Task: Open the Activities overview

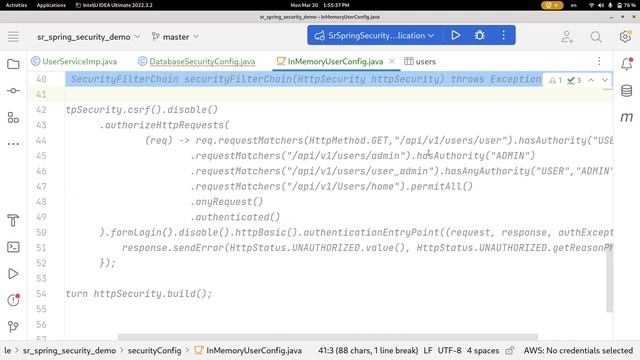Action: [16, 5]
